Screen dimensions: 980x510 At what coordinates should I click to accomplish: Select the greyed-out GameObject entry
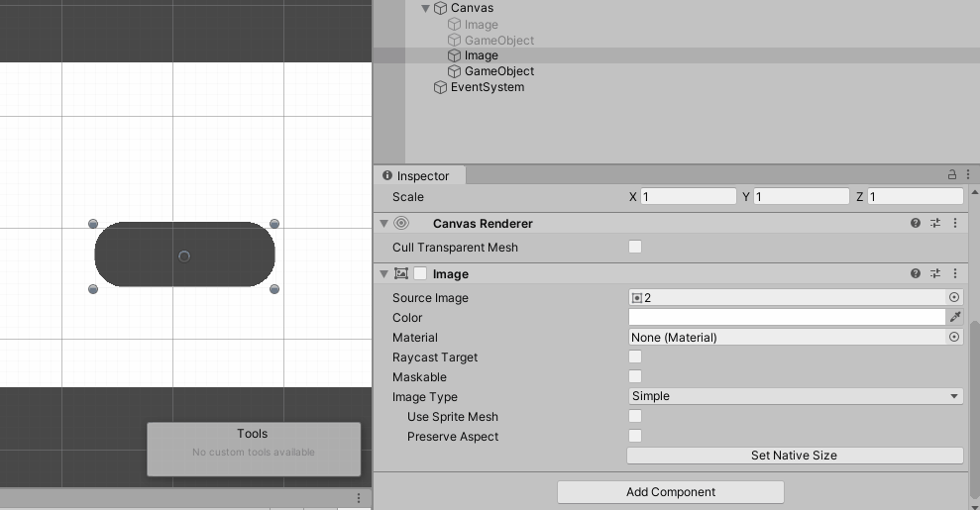pos(498,40)
